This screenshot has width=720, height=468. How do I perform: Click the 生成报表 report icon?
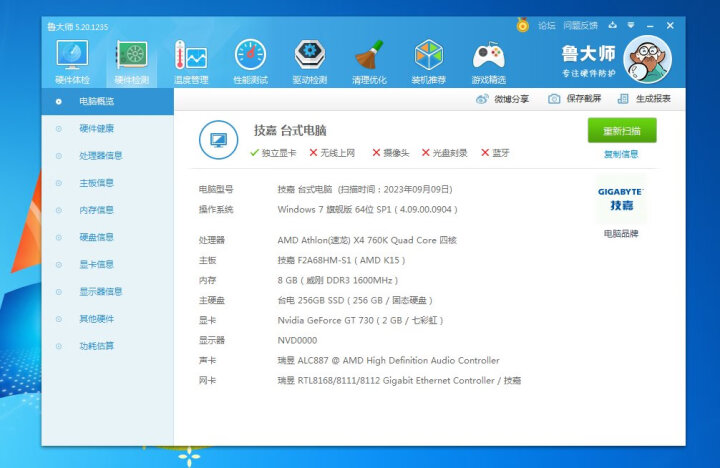click(x=623, y=99)
